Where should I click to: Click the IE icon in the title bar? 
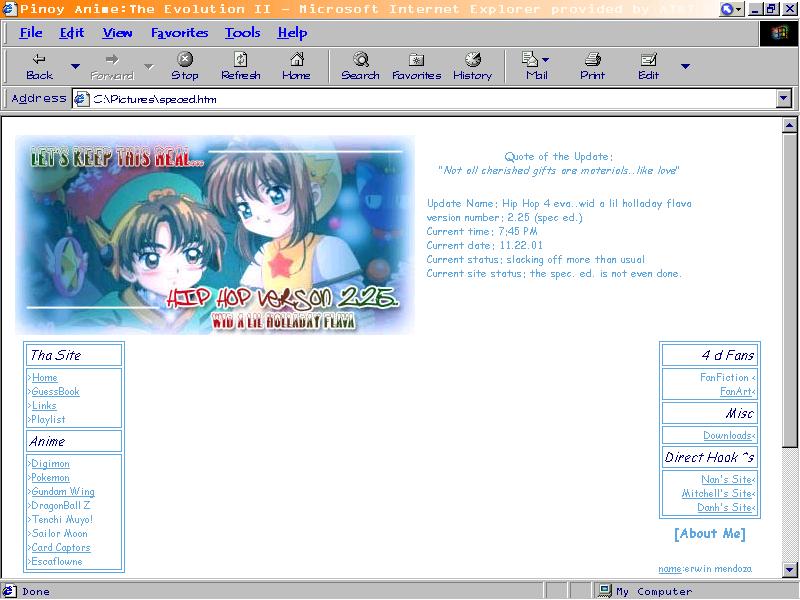(9, 9)
